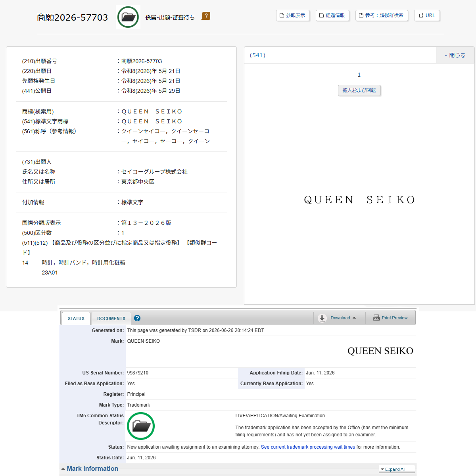The image size is (476, 476).
Task: Click LIVE/APPLICATION/Awaiting Examination text
Action: click(x=280, y=416)
